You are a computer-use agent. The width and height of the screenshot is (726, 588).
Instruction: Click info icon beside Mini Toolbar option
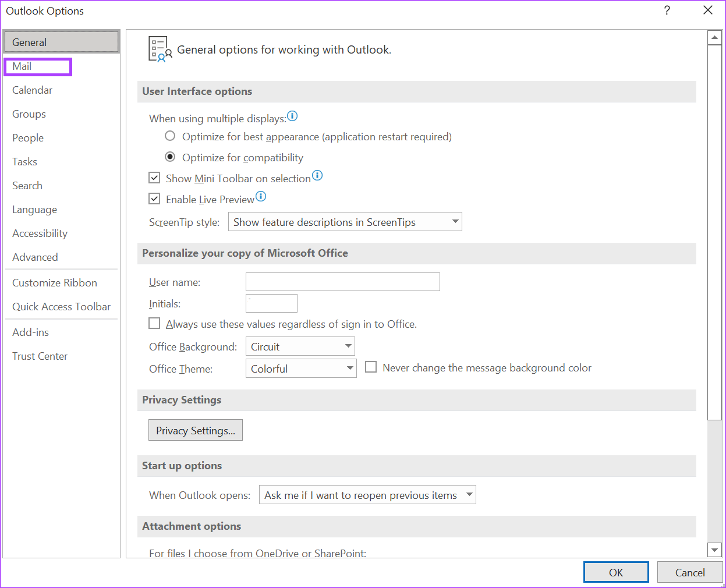(317, 175)
